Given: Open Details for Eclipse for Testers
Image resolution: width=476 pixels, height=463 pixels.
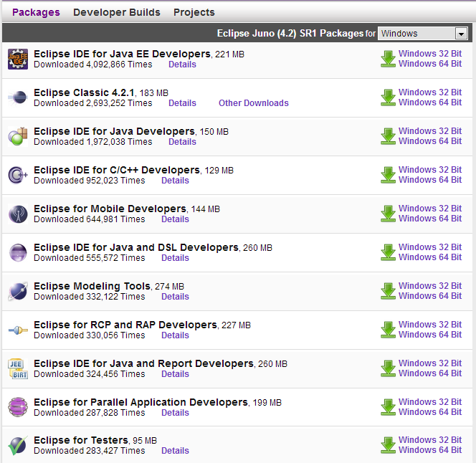Looking at the screenshot, I should 175,451.
